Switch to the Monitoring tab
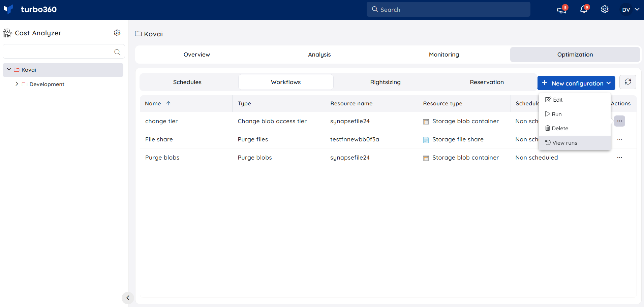 pos(444,55)
